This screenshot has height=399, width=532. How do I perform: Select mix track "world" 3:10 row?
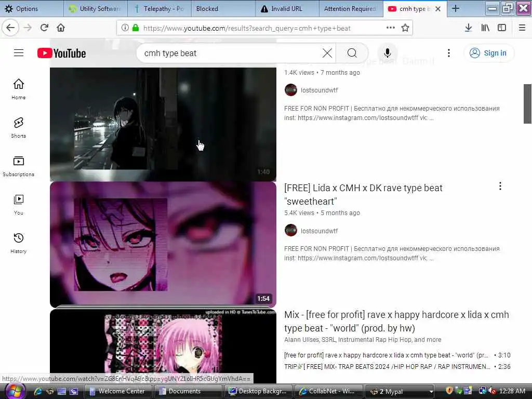(x=397, y=355)
